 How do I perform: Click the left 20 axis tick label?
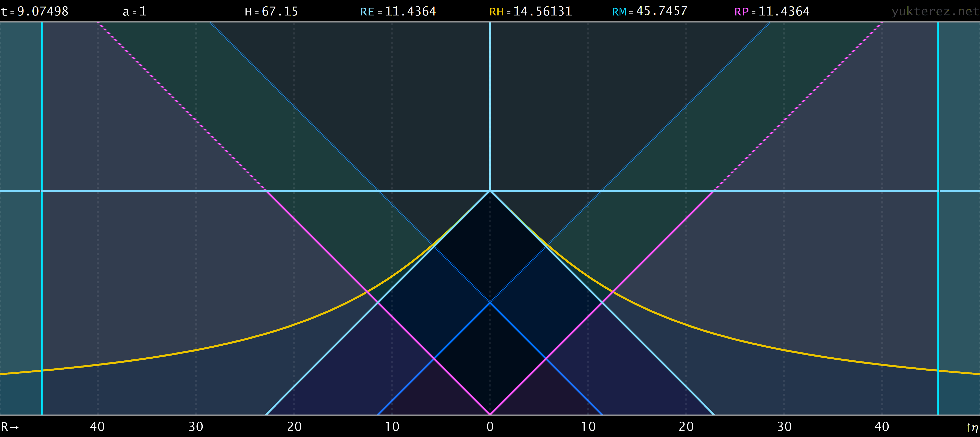pyautogui.click(x=295, y=426)
